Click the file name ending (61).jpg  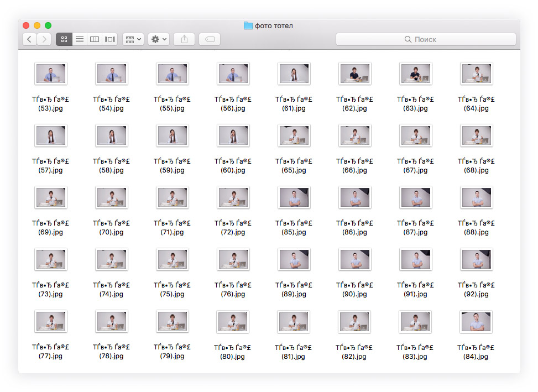pyautogui.click(x=294, y=104)
